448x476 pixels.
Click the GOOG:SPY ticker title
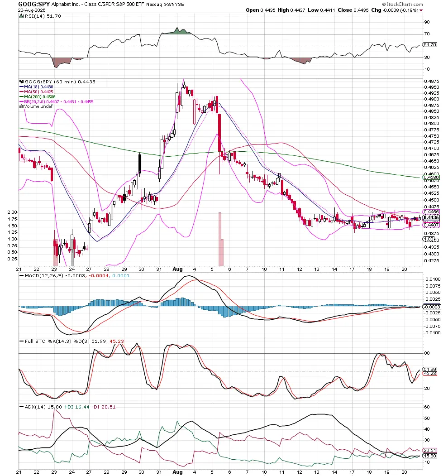[34, 4]
